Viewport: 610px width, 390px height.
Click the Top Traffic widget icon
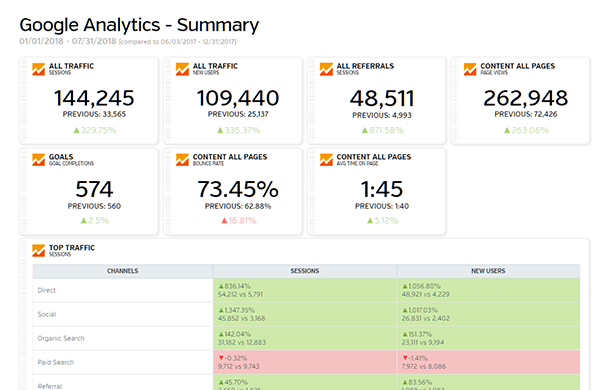pyautogui.click(x=39, y=251)
